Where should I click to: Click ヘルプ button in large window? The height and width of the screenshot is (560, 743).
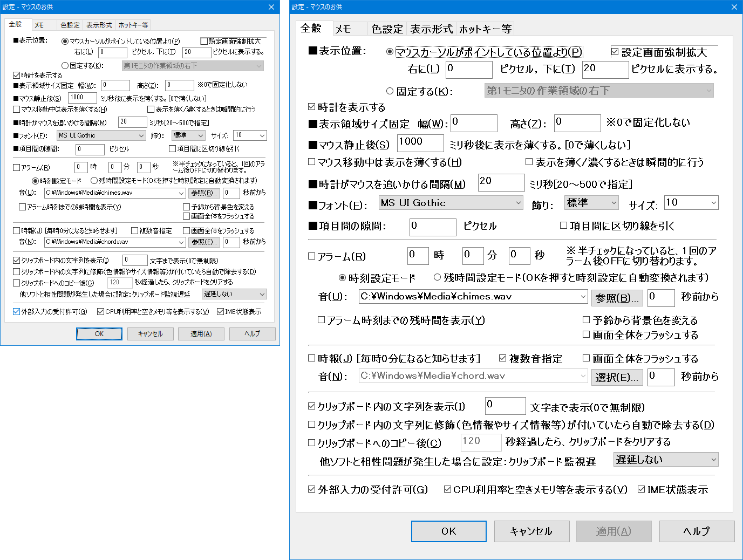click(x=697, y=531)
